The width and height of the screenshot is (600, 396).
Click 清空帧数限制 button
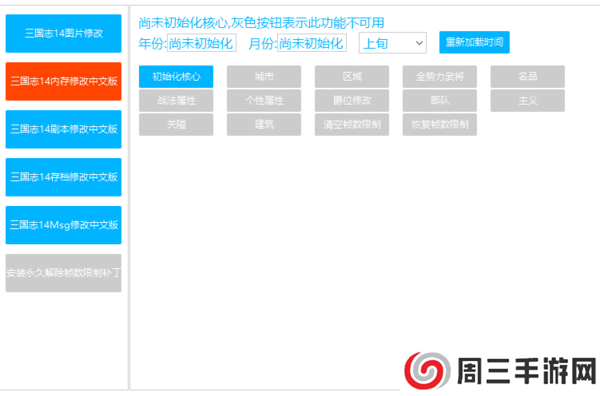point(352,124)
